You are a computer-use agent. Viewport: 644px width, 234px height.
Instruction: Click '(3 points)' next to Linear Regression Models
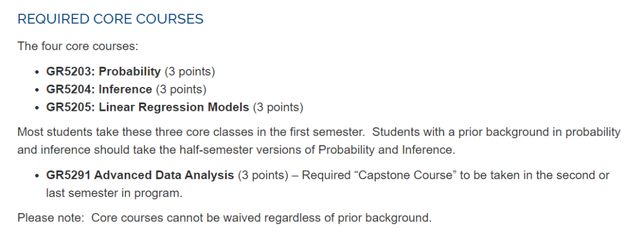click(278, 107)
